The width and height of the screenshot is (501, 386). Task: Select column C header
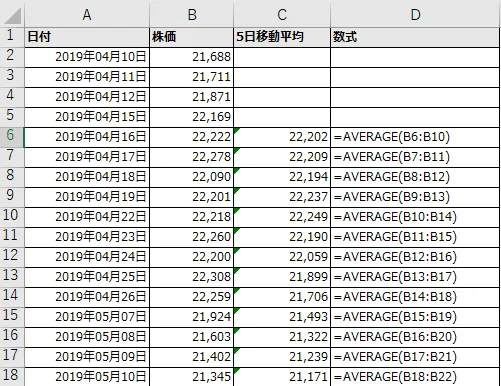pos(282,15)
